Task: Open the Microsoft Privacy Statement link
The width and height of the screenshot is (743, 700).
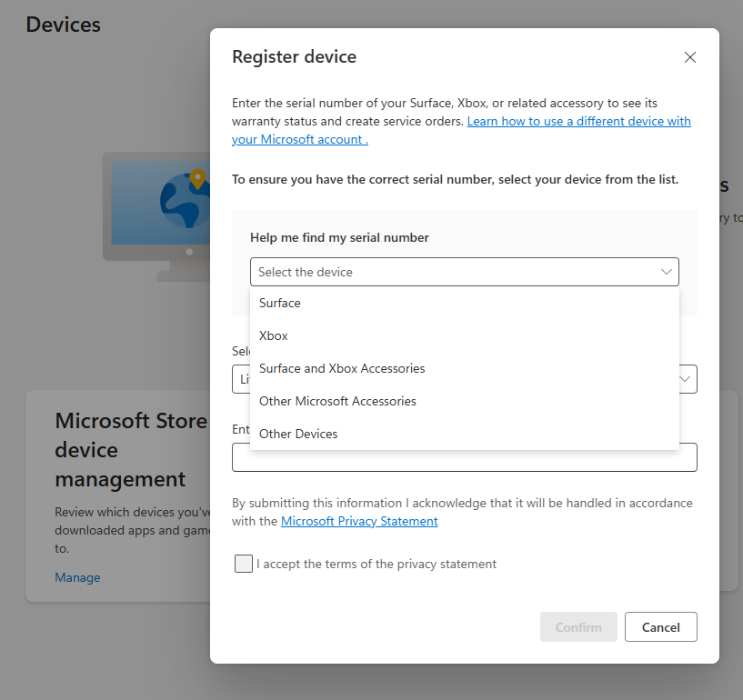Action: click(x=359, y=521)
